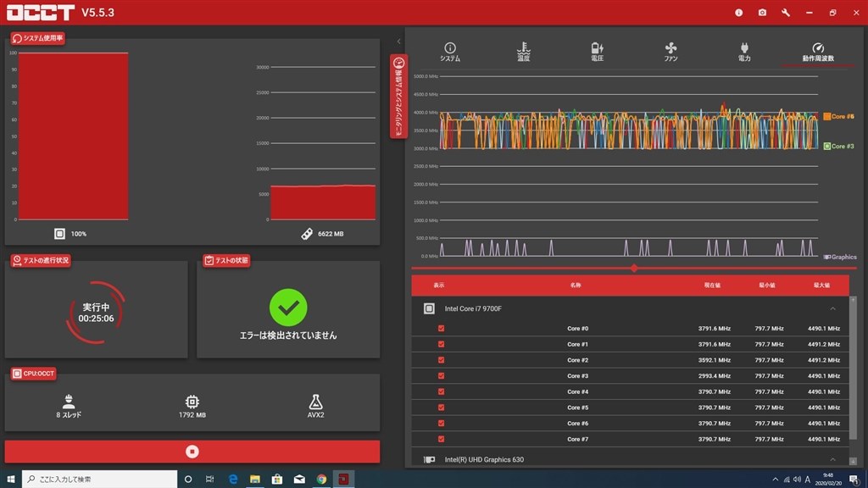Open Microsoft Store from the taskbar

[x=277, y=480]
